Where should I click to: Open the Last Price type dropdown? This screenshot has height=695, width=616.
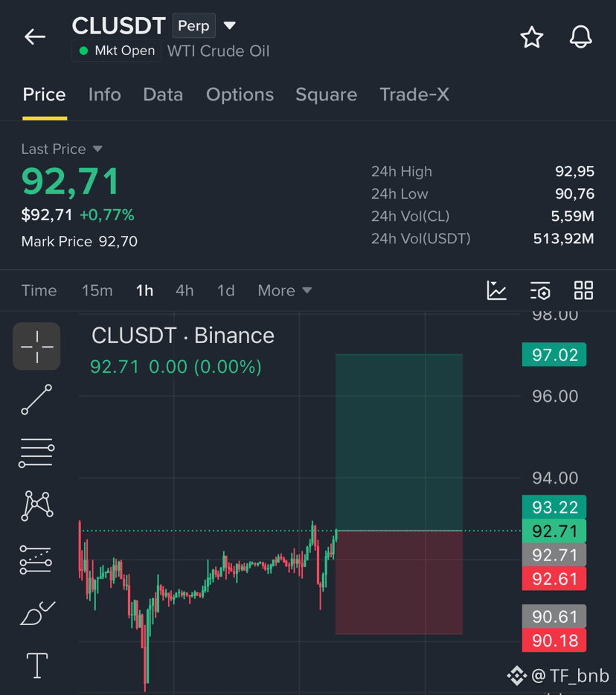coord(97,149)
